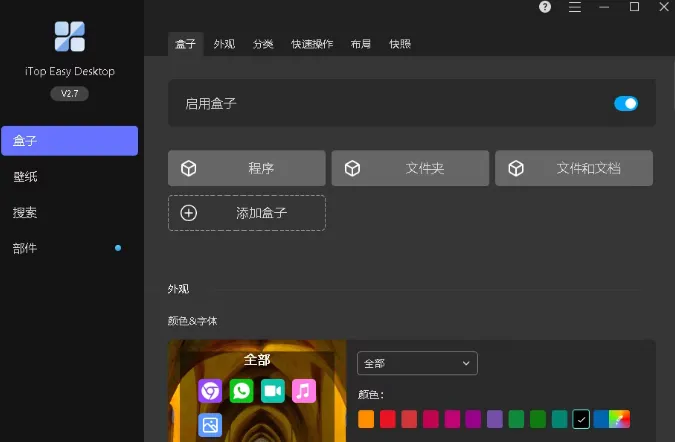Click the V2.7 version badge
Viewport: 675px width, 442px height.
(x=70, y=94)
